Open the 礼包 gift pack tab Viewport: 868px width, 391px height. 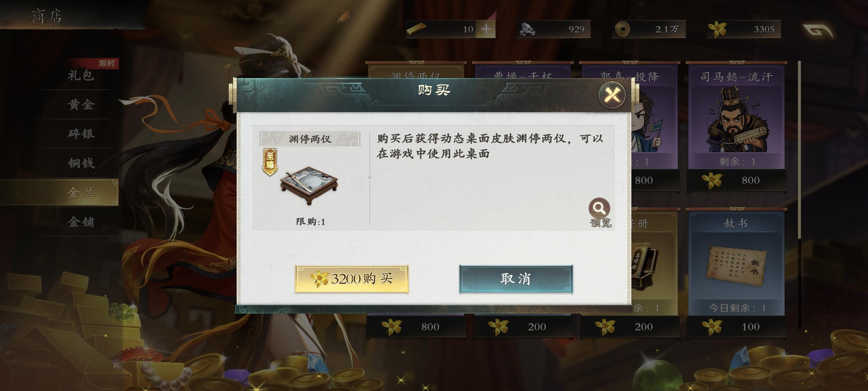pyautogui.click(x=80, y=75)
